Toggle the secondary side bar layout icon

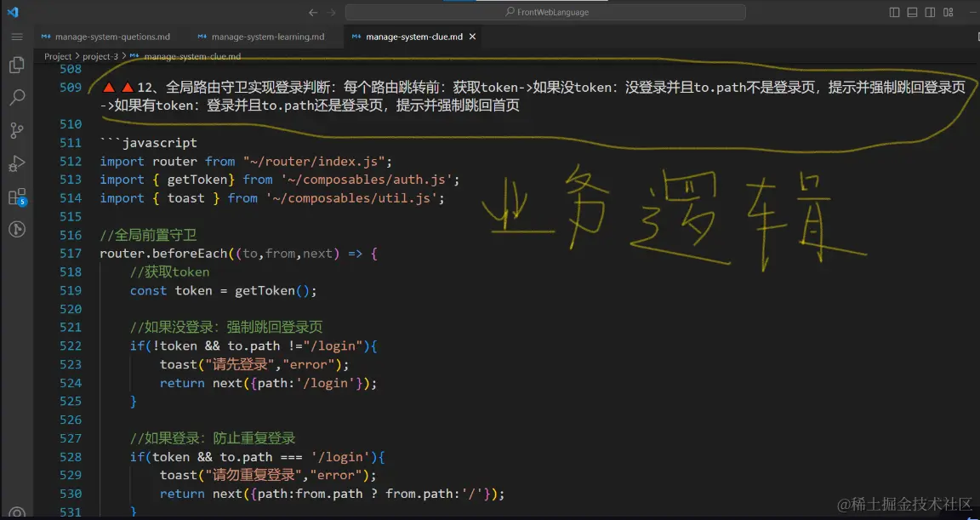click(x=930, y=12)
